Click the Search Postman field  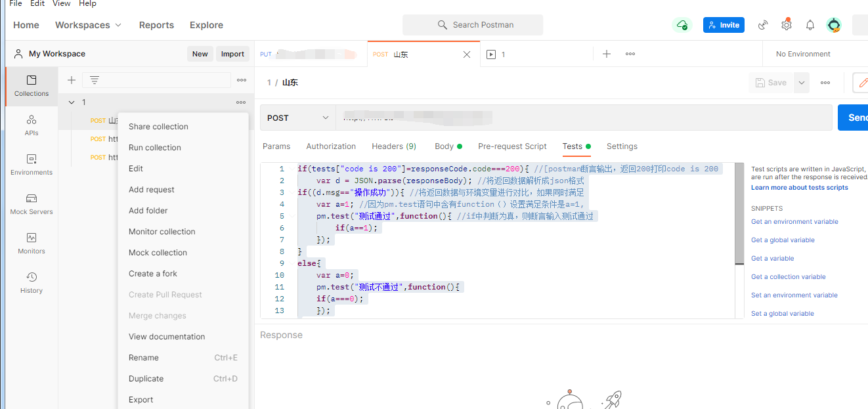[473, 25]
